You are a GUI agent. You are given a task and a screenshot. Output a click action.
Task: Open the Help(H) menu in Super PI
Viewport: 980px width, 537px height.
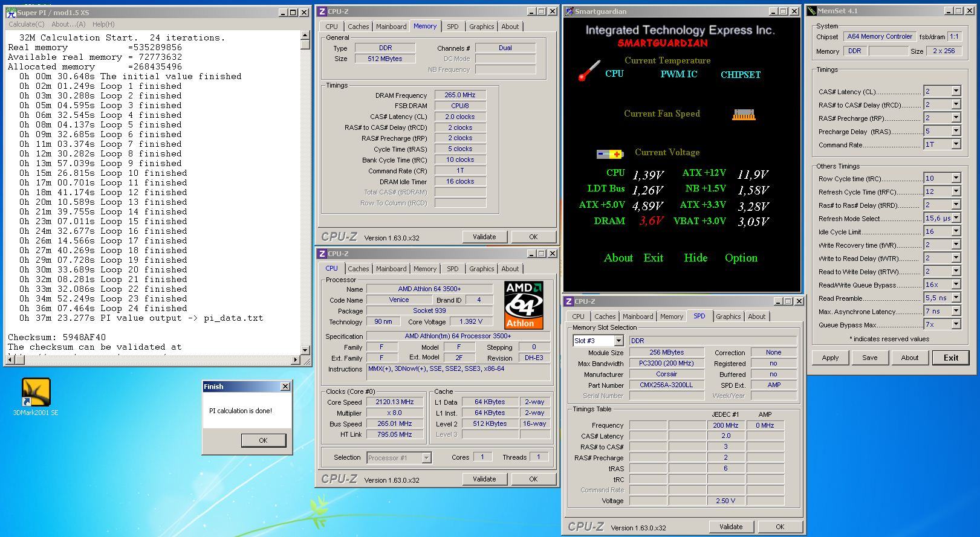point(103,24)
